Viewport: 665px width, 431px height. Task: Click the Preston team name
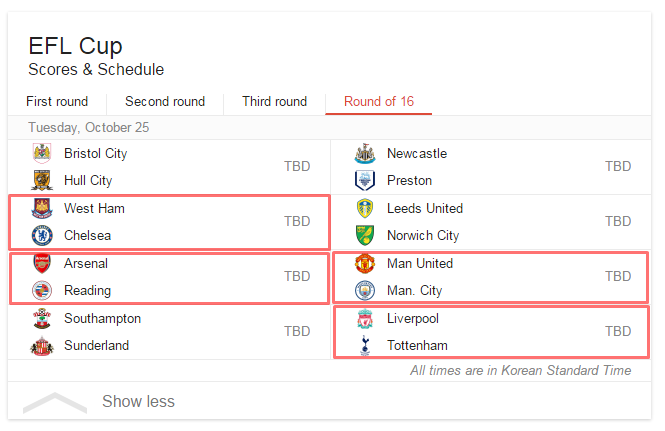[x=409, y=180]
